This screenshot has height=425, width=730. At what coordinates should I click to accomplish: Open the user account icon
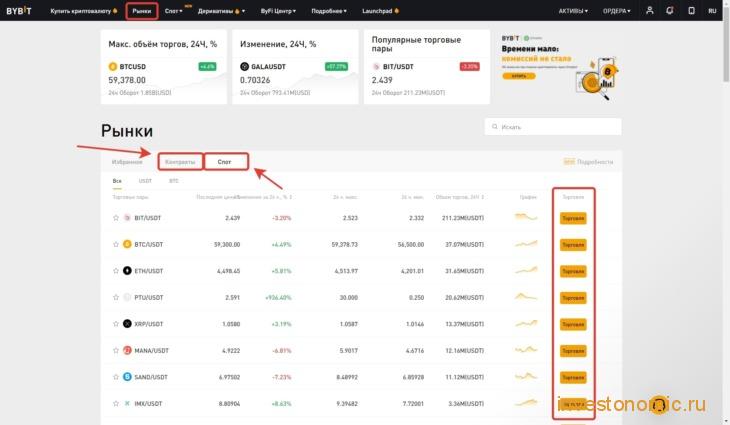[649, 10]
